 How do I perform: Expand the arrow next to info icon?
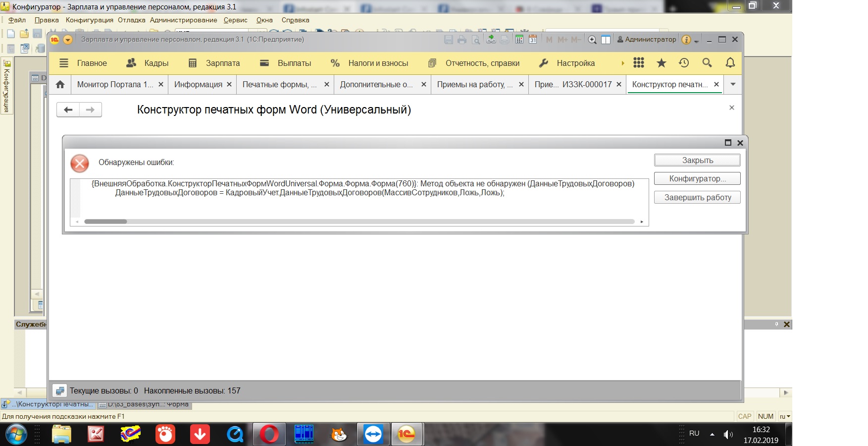pyautogui.click(x=696, y=41)
